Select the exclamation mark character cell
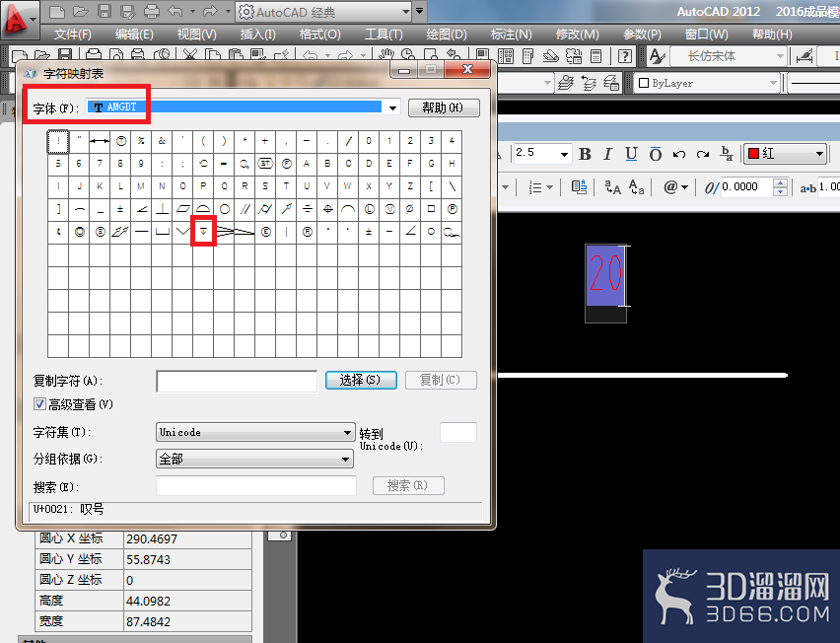The height and width of the screenshot is (643, 840). 58,141
